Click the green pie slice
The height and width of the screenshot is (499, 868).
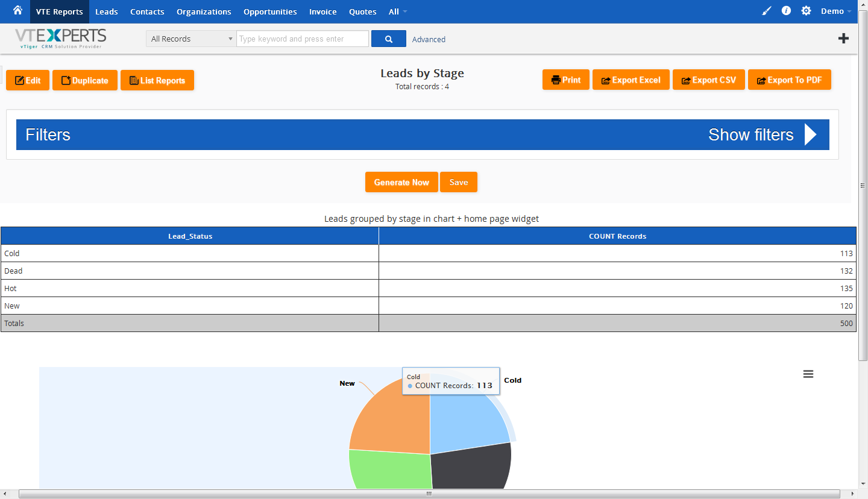click(x=389, y=470)
